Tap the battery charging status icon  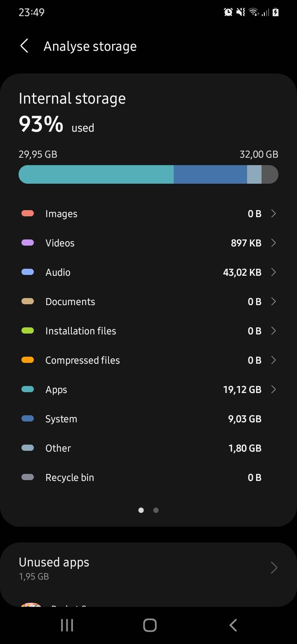coord(276,12)
